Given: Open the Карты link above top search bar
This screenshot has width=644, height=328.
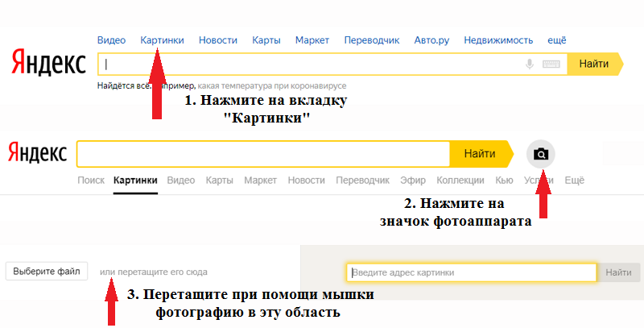Looking at the screenshot, I should click(x=266, y=40).
